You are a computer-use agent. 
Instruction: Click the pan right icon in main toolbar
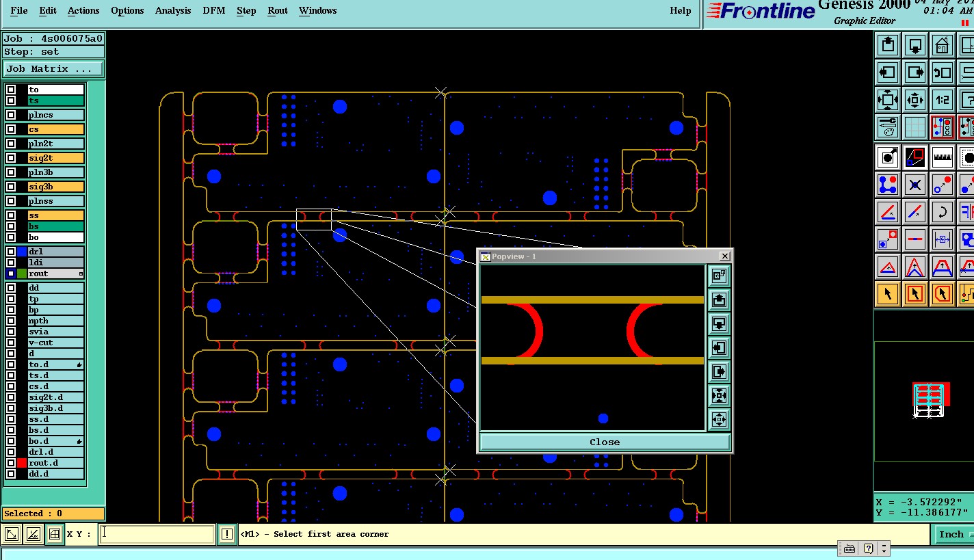click(x=914, y=72)
